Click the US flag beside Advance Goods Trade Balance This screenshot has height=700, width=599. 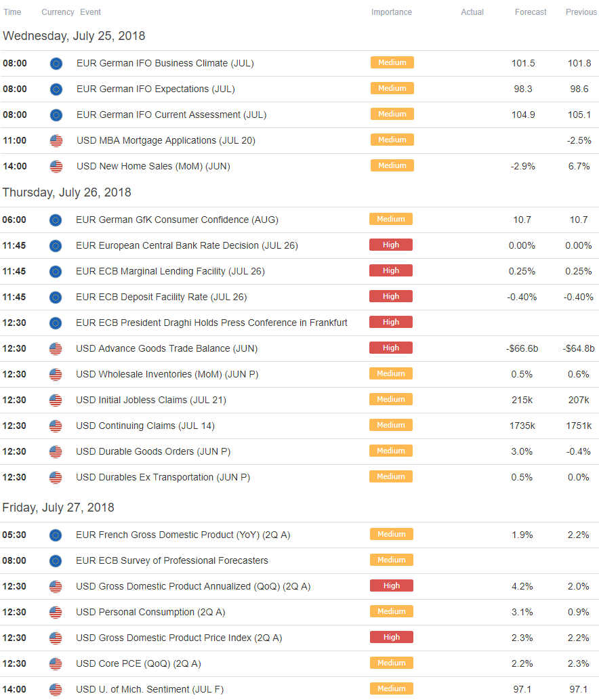point(56,348)
